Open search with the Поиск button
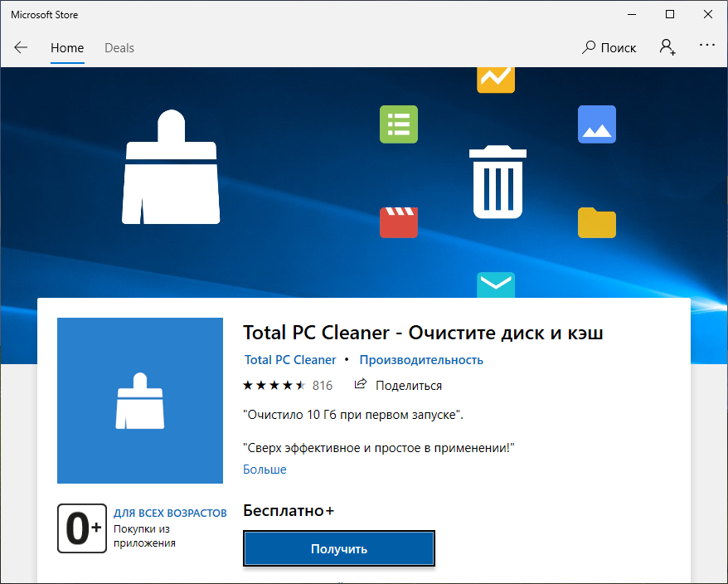Viewport: 728px width, 584px height. 609,47
